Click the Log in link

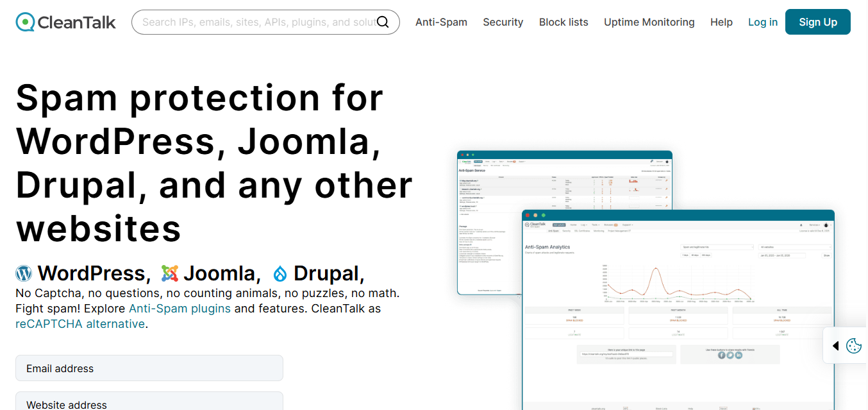click(x=763, y=22)
